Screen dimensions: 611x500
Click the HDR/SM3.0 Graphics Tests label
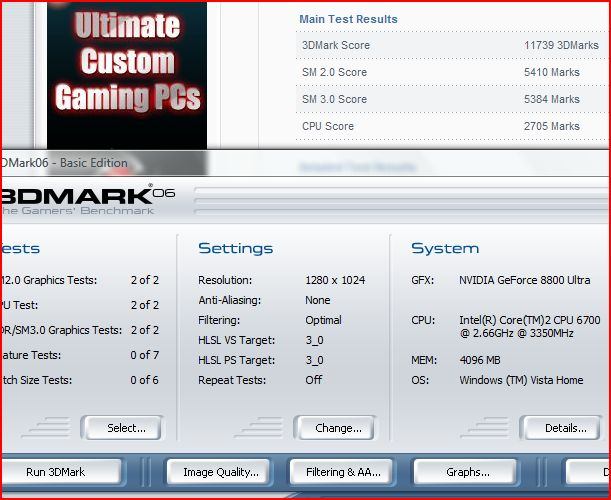[x=62, y=330]
